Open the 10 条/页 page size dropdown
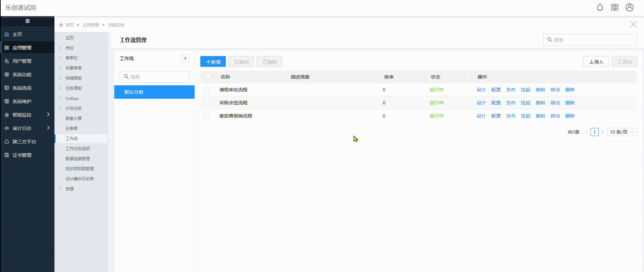Screen dimensions: 644x272 coord(622,132)
